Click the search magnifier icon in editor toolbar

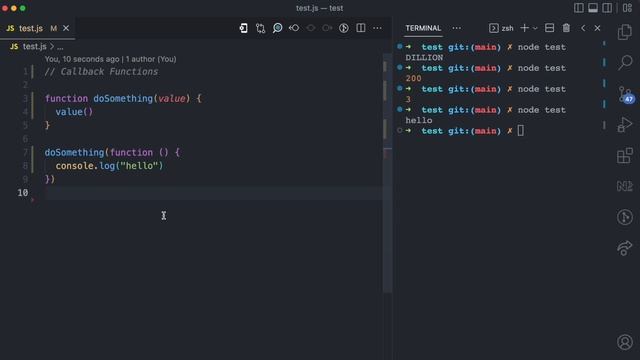click(277, 28)
